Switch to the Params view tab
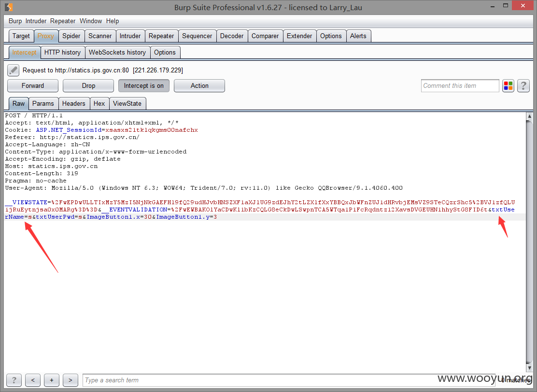The image size is (537, 392). tap(43, 103)
